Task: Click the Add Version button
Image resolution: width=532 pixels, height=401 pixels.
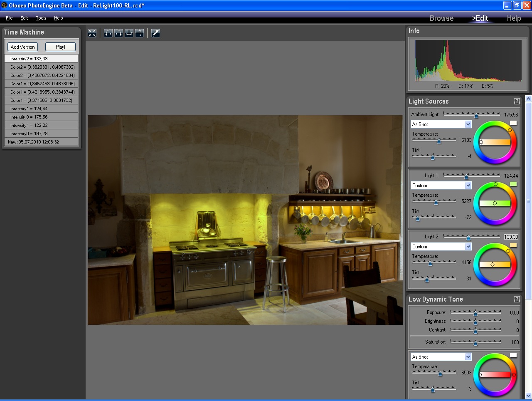Action: coord(22,47)
